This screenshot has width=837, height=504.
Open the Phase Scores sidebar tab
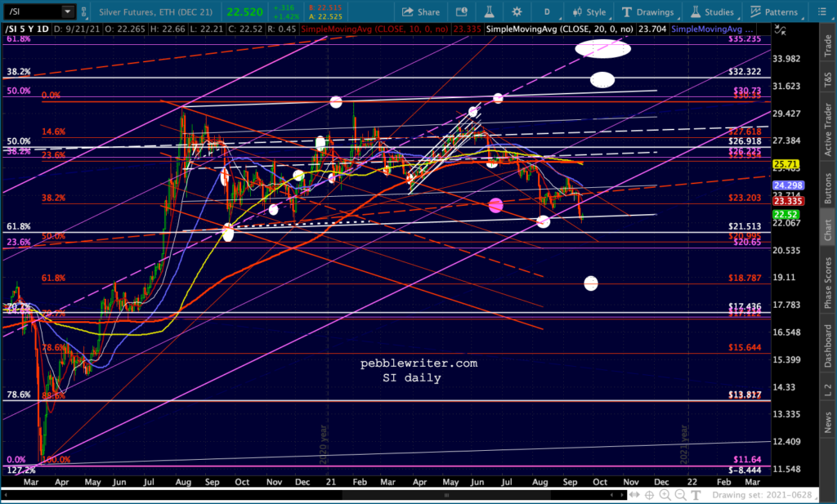pos(827,283)
